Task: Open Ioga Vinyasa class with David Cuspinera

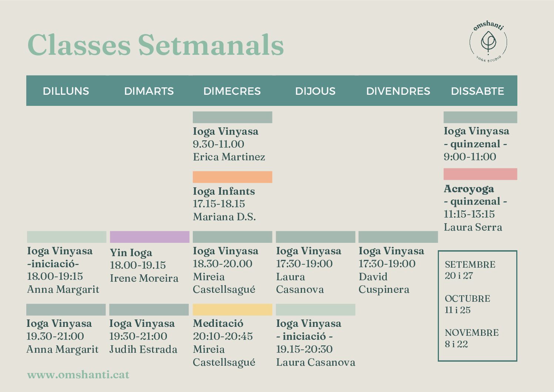Action: coord(391,270)
